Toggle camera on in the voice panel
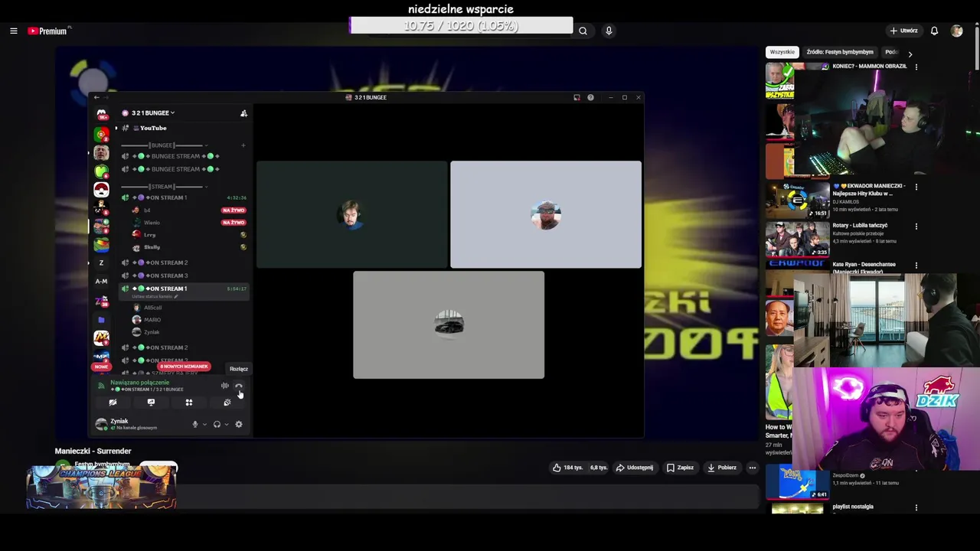 point(113,403)
